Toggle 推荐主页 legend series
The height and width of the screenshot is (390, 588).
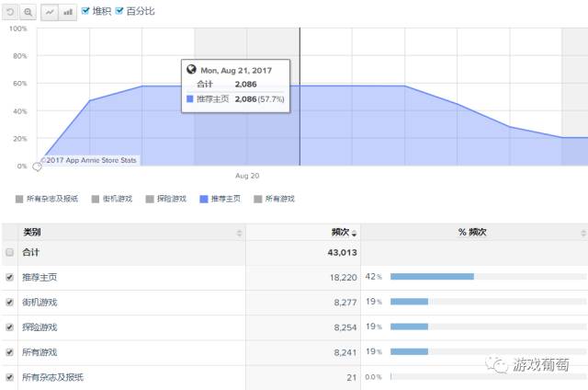coord(220,199)
